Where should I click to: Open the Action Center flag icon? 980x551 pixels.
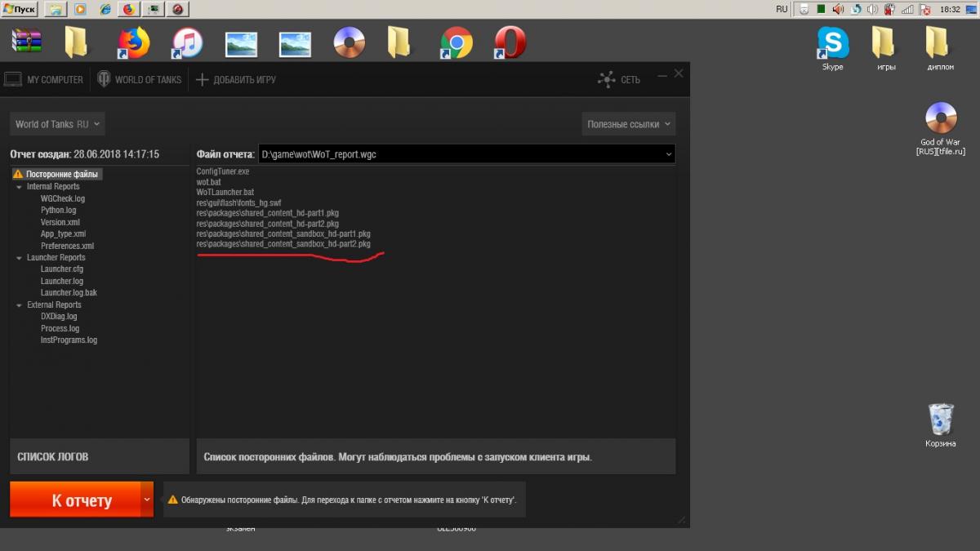click(x=924, y=9)
